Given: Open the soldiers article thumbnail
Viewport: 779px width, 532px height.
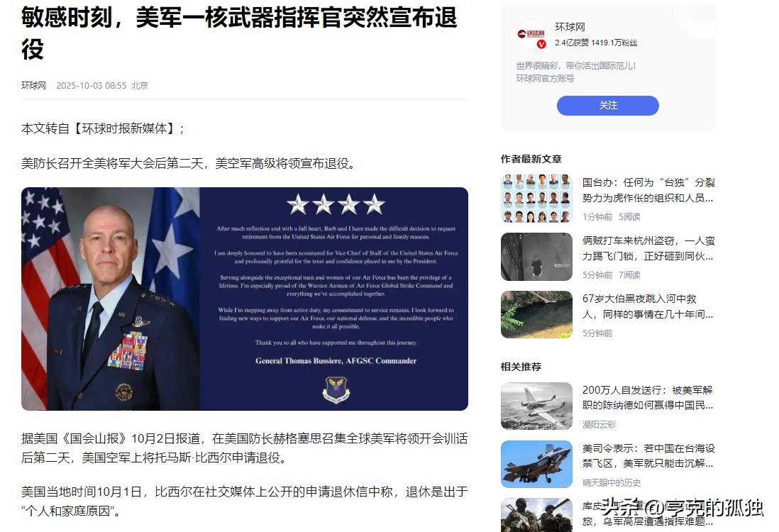Looking at the screenshot, I should pos(536,515).
